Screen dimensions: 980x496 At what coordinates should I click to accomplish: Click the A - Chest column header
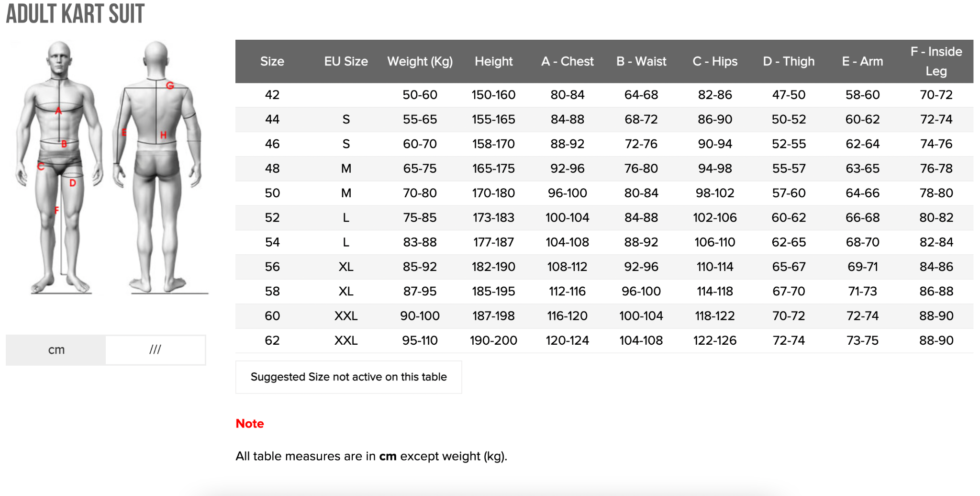coord(567,62)
